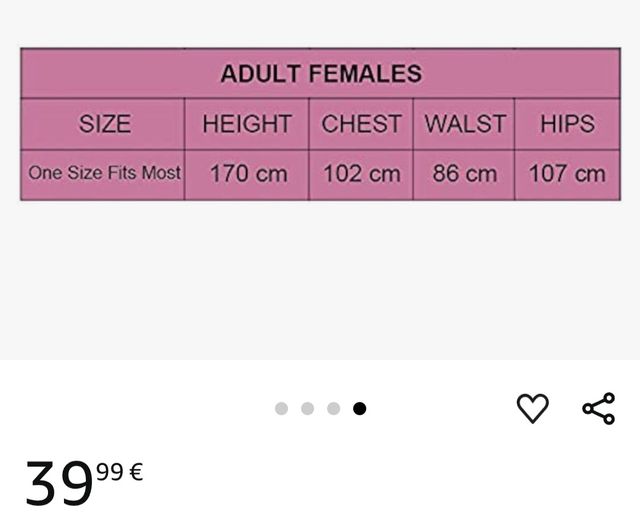Click the active fourth image dot
The width and height of the screenshot is (640, 530).
coord(359,408)
